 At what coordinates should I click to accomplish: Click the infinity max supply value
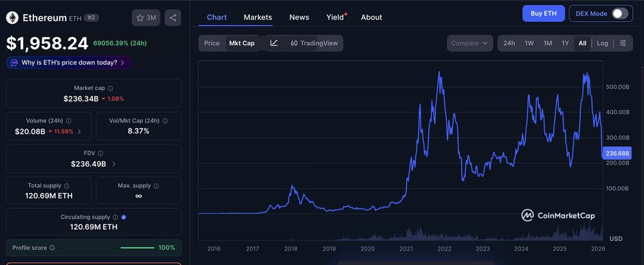point(138,196)
